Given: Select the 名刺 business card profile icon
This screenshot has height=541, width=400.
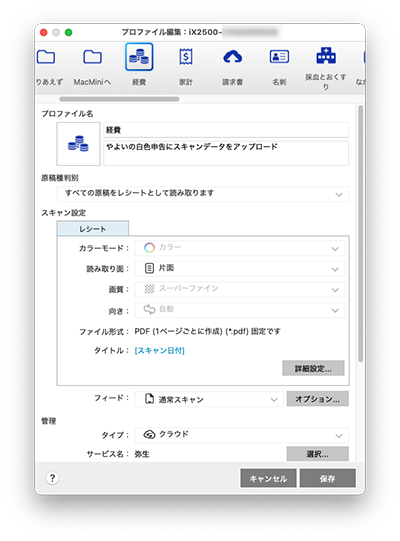Looking at the screenshot, I should 279,57.
